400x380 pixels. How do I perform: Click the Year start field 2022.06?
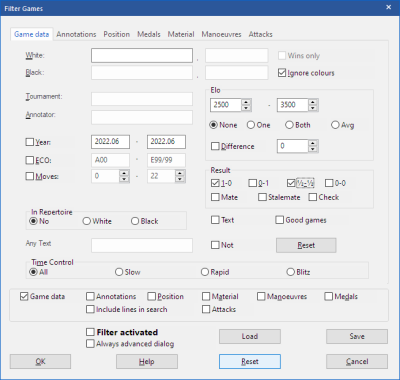pos(110,142)
